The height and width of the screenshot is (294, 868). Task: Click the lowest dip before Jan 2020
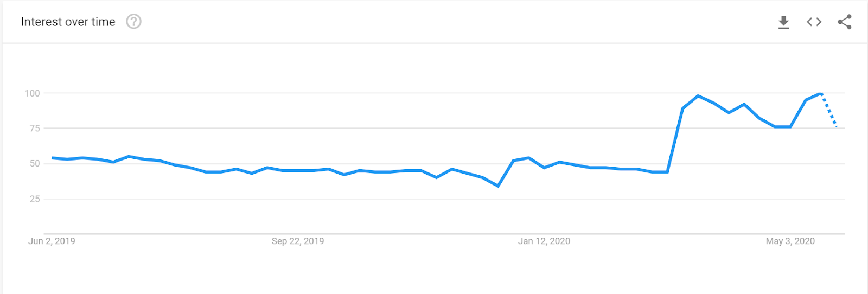click(498, 186)
